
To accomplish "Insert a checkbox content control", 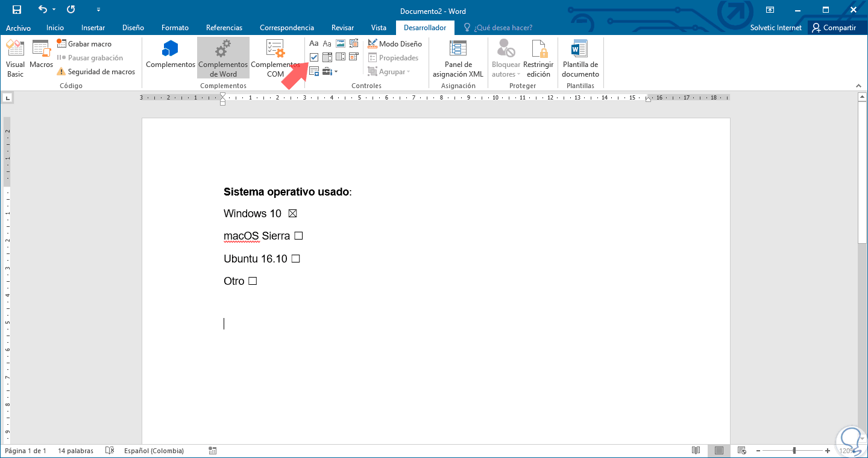I will point(314,57).
